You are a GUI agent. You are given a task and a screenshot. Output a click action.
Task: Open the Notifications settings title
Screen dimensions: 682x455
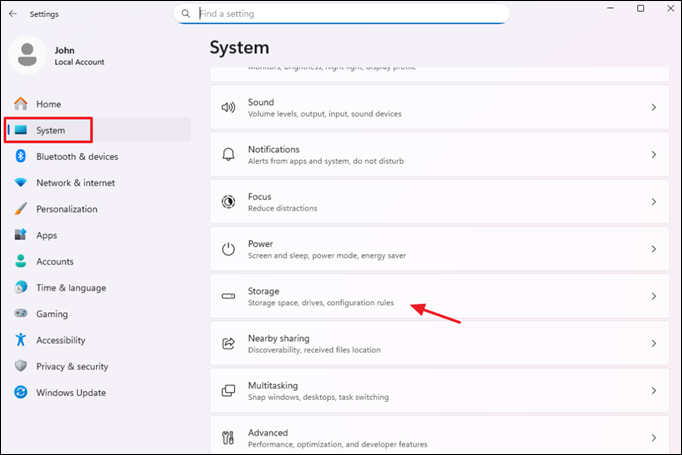coord(274,149)
